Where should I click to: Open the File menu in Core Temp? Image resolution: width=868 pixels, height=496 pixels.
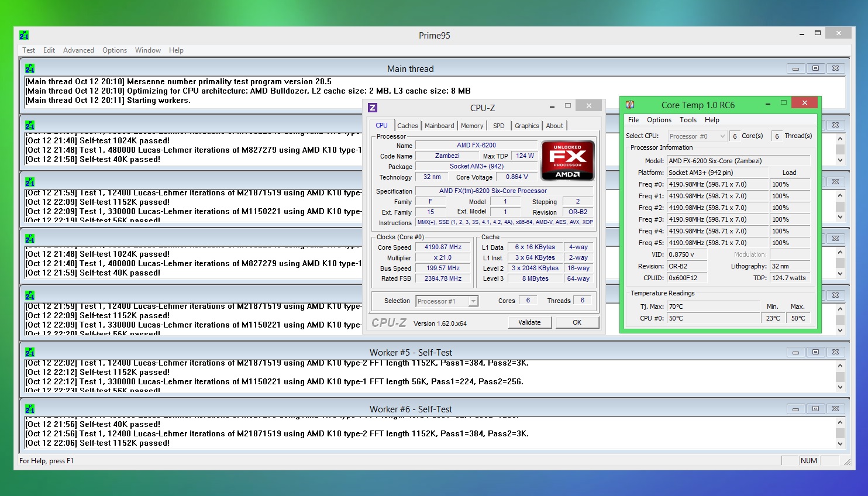[x=633, y=120]
